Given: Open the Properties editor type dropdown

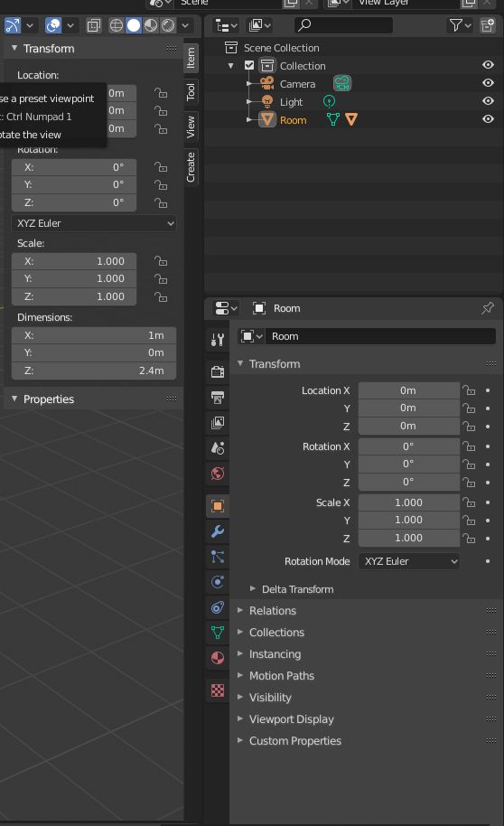Looking at the screenshot, I should tap(227, 308).
